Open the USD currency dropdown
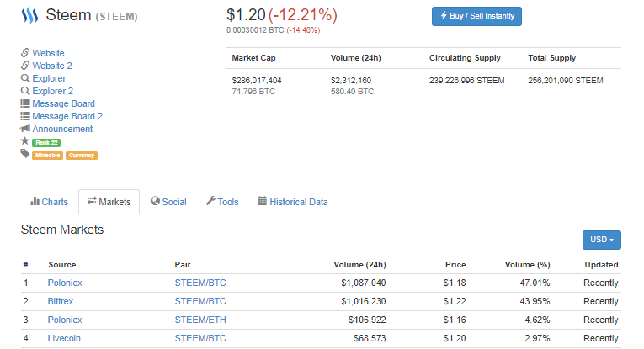 601,240
